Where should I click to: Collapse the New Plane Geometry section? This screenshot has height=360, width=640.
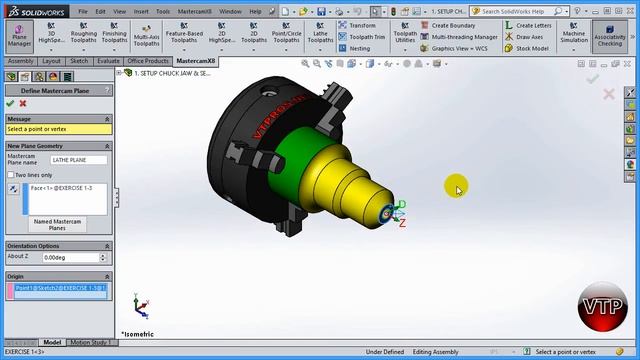pyautogui.click(x=107, y=146)
